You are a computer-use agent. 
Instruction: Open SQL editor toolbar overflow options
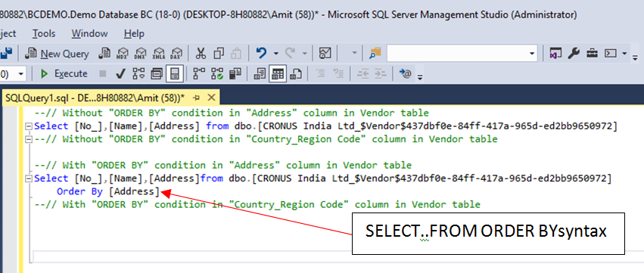point(420,77)
